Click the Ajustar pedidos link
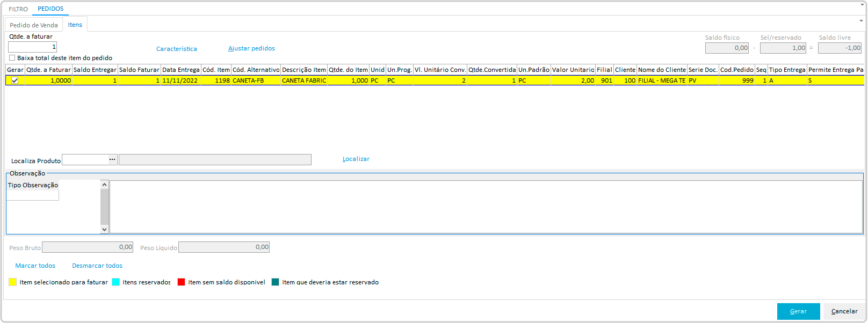Viewport: 868px width, 323px height. tap(251, 48)
